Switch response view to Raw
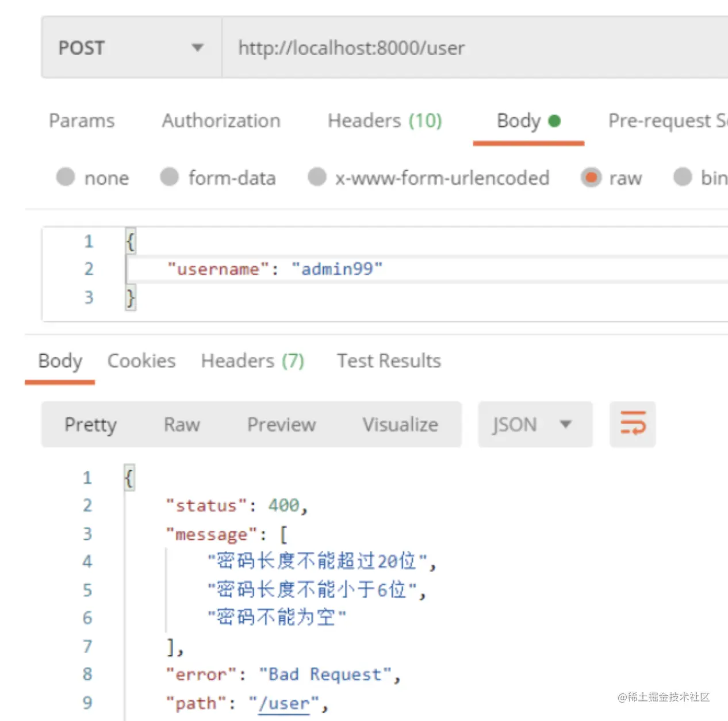The image size is (728, 721). click(x=182, y=424)
